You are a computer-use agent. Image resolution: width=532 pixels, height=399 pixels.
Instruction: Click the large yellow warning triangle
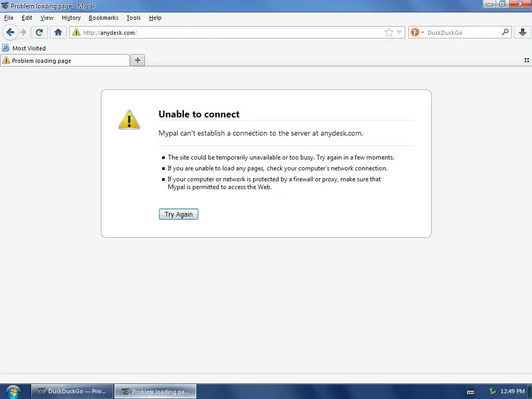pos(129,119)
